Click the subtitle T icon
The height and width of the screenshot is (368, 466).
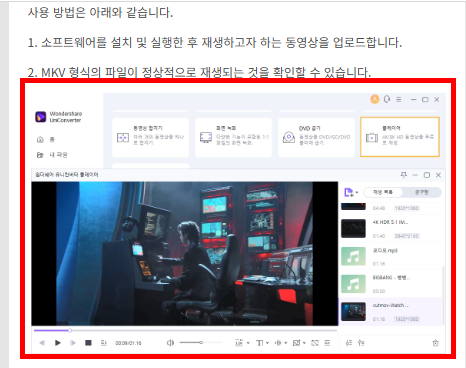click(x=260, y=343)
